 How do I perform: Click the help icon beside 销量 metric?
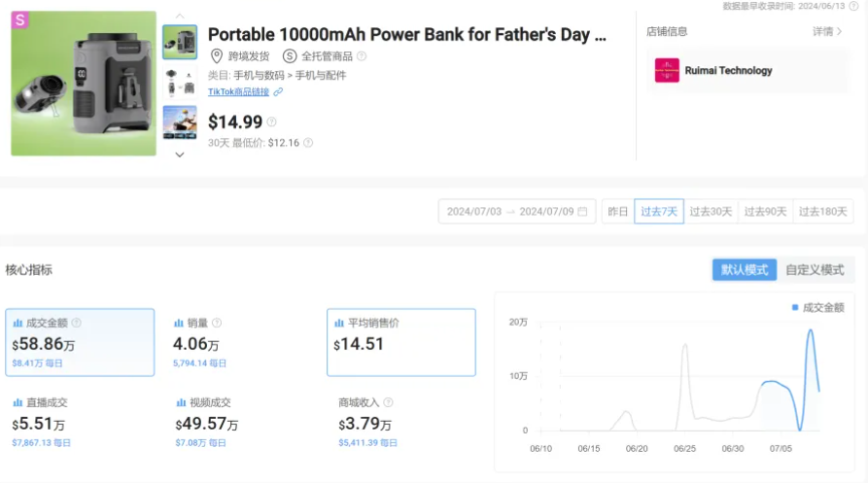[217, 323]
